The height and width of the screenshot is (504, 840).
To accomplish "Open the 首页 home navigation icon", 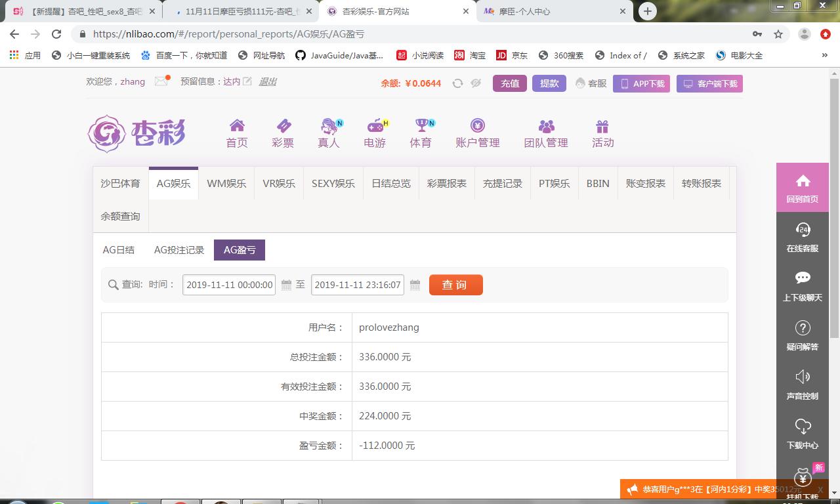I will [237, 126].
